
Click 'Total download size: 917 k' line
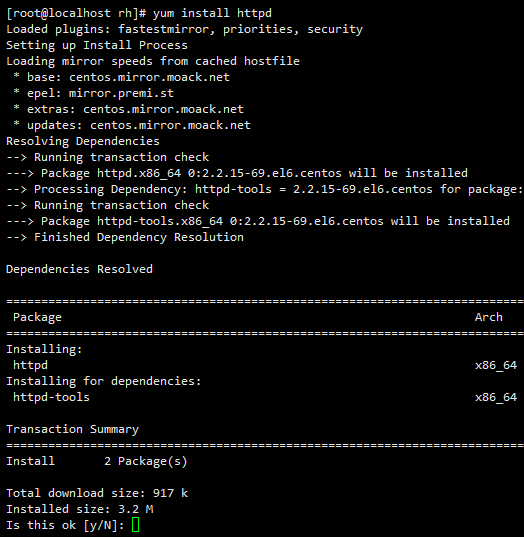(97, 493)
